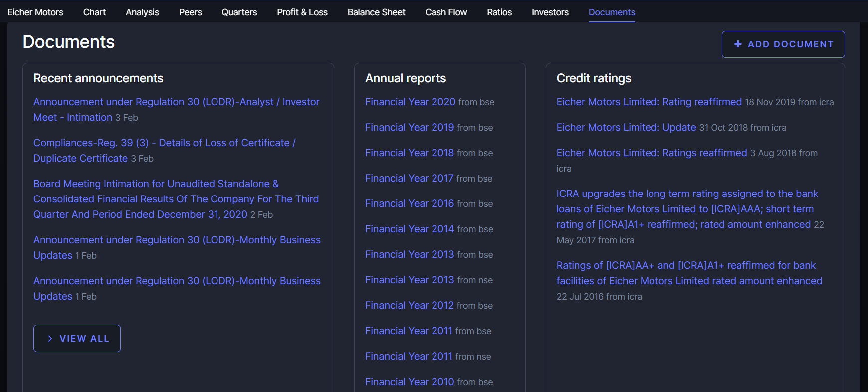
Task: Open Board Meeting Intimation announcement
Action: [176, 199]
